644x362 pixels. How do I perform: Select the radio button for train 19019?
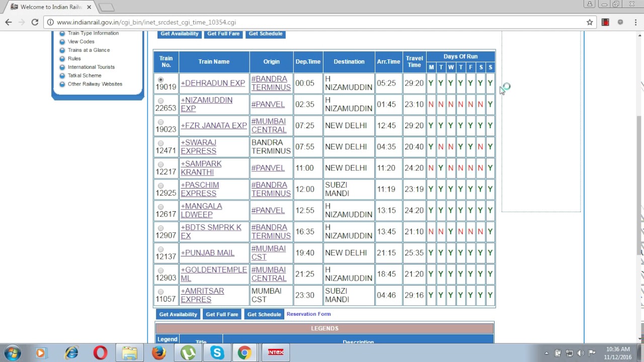coord(160,79)
